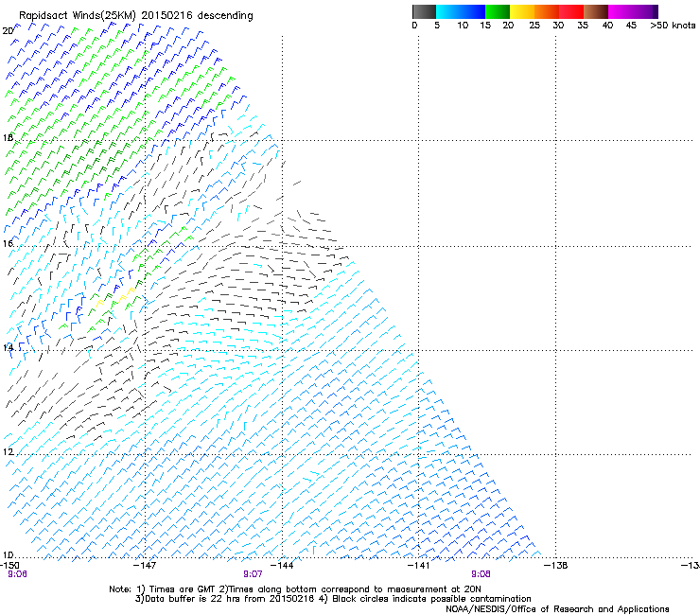
Task: Click the 'Data buffer is 22 hrs' note line
Action: coord(333,599)
